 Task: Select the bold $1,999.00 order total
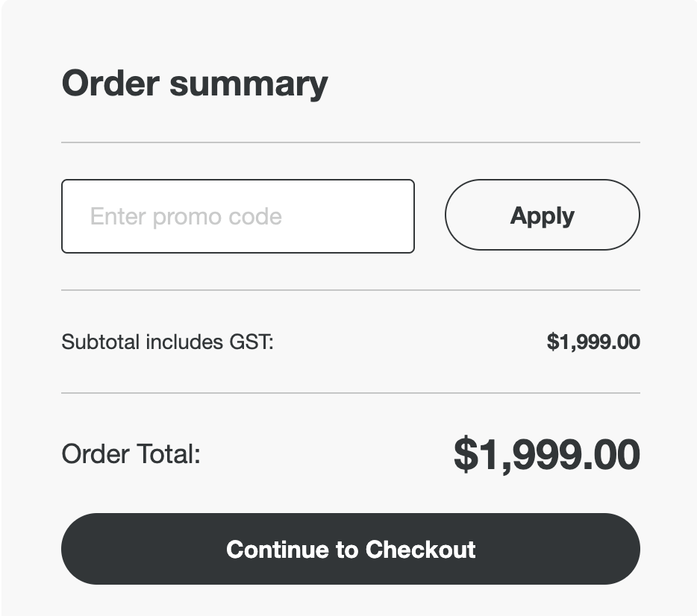[x=548, y=454]
